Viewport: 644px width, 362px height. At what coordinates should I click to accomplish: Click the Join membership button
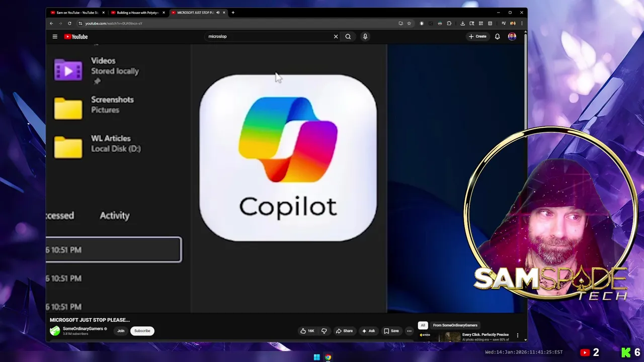point(121,331)
